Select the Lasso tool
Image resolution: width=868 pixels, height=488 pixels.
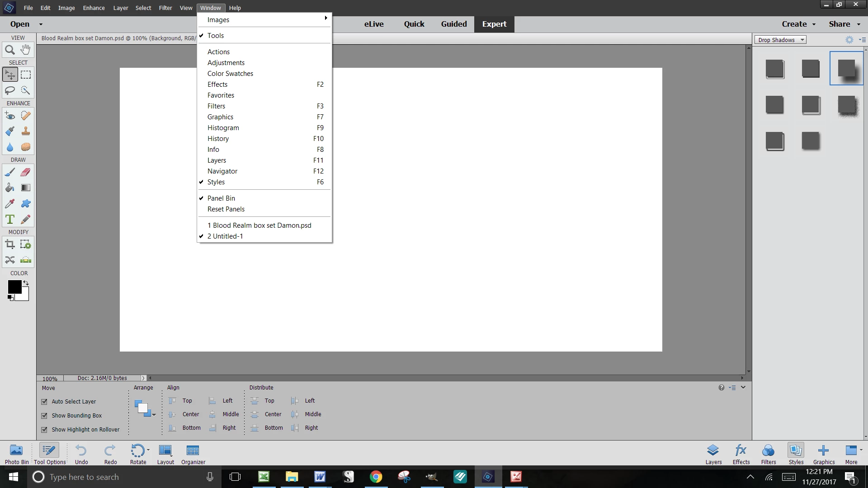click(x=9, y=90)
